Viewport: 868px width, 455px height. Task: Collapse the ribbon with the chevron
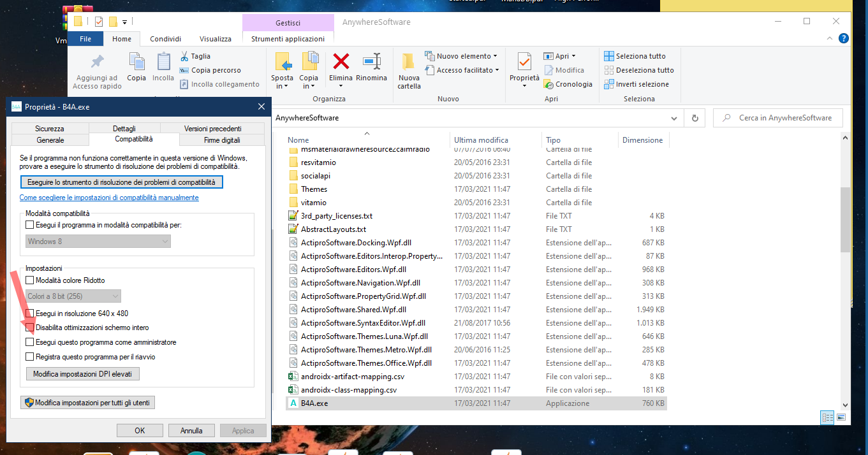[x=830, y=39]
